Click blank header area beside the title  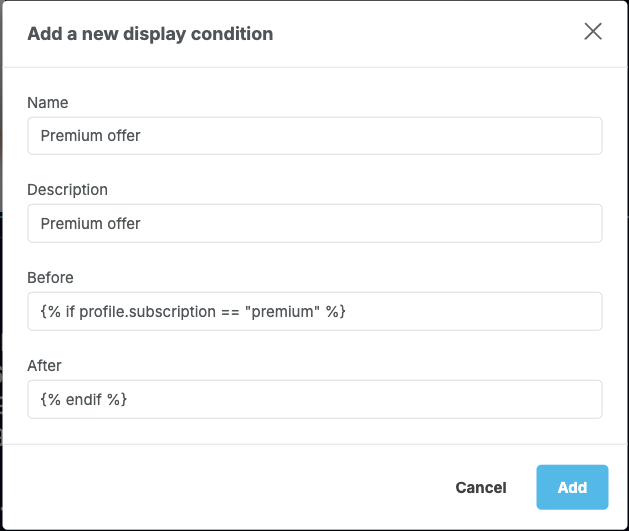[x=420, y=34]
